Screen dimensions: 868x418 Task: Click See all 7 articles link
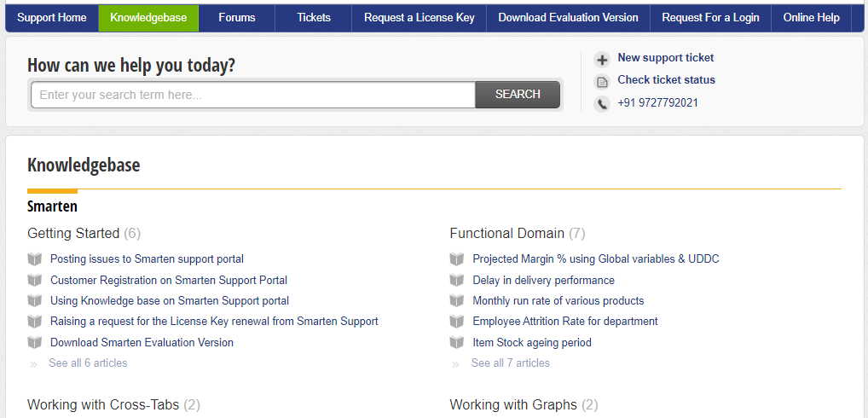(511, 363)
